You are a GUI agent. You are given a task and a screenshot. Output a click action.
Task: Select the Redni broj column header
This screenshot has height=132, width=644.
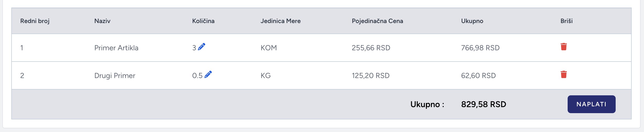point(35,21)
